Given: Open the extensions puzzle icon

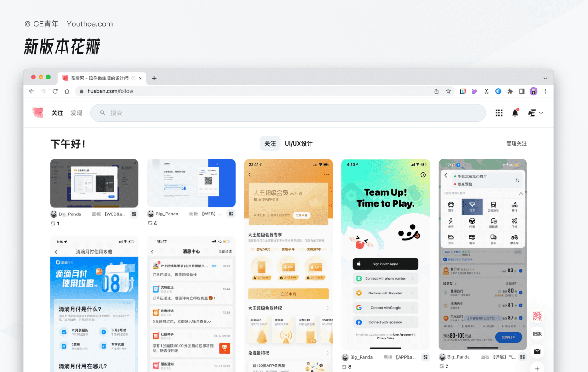Looking at the screenshot, I should (510, 91).
